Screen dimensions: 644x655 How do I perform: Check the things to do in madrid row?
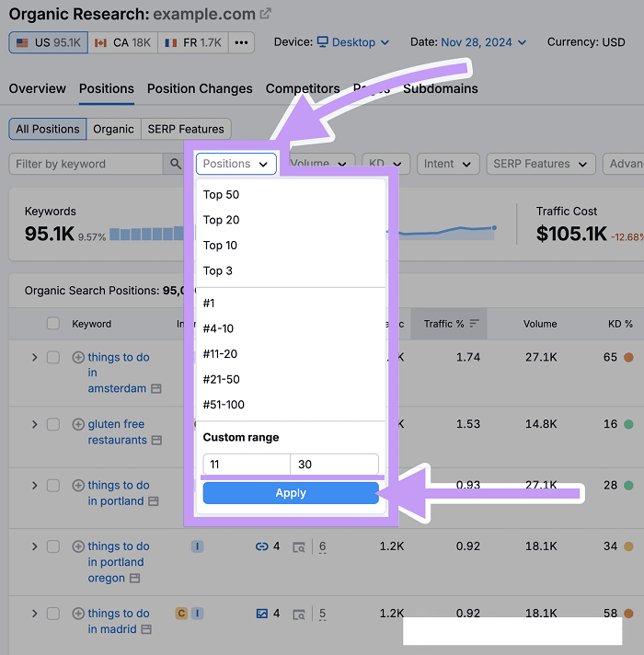pyautogui.click(x=53, y=614)
